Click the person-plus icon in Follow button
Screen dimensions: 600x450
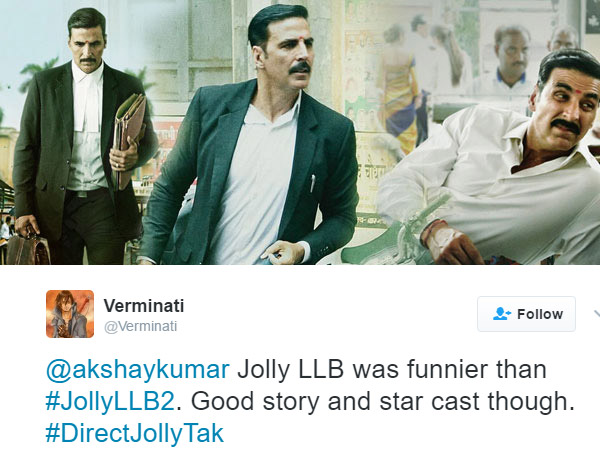[502, 314]
